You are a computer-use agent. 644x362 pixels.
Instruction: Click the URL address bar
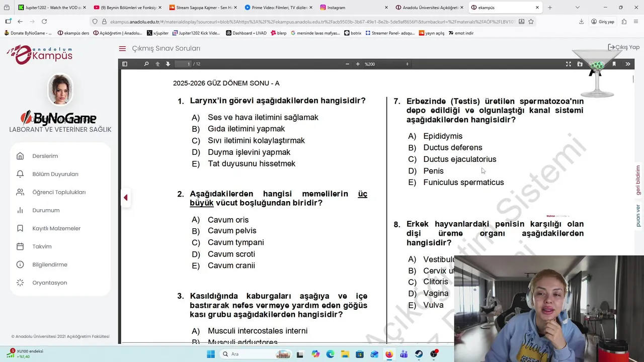tap(312, 22)
